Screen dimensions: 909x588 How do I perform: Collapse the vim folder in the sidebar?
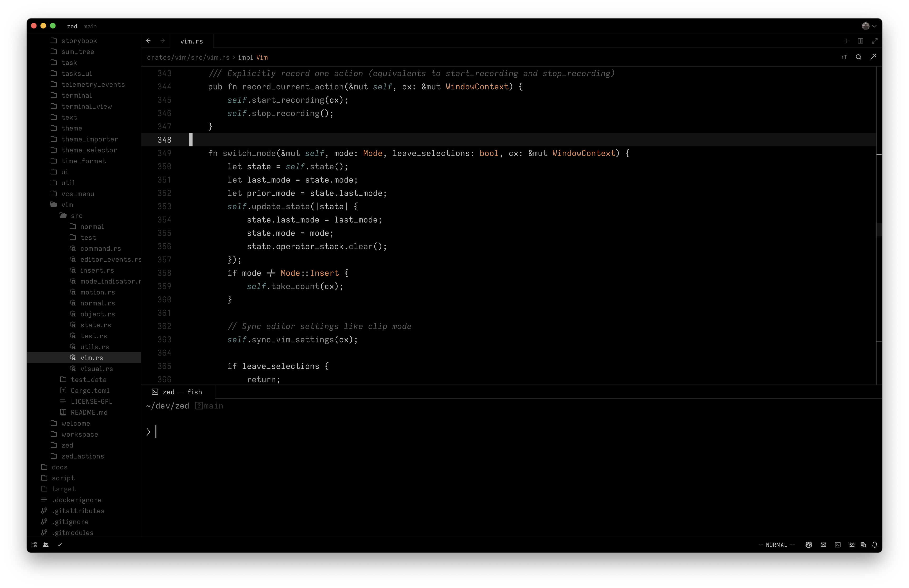tap(68, 205)
